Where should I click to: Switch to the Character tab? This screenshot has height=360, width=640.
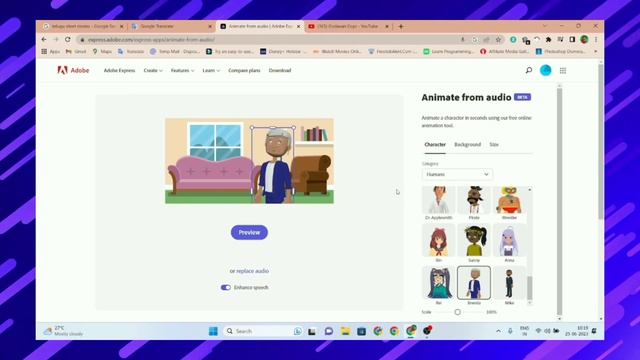pyautogui.click(x=435, y=144)
